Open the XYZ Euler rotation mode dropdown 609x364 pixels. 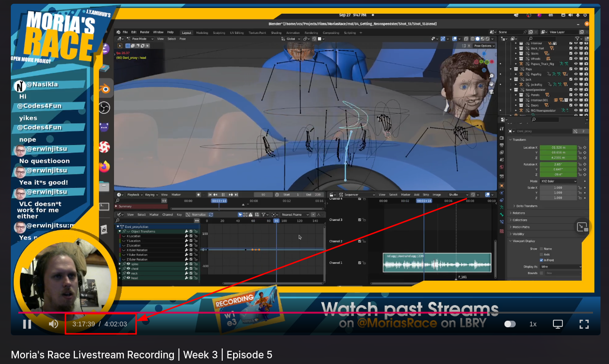[559, 181]
